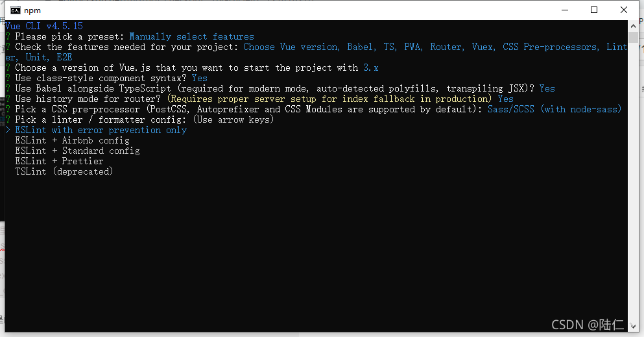This screenshot has height=337, width=644.
Task: Click the scrollbar down arrow
Action: [633, 327]
